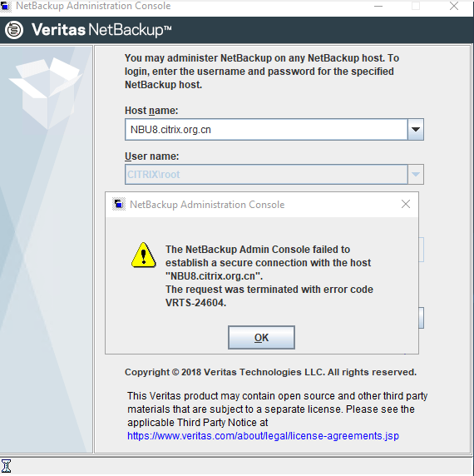Click the Veritas copyright 2018 notice text
The height and width of the screenshot is (476, 474).
click(270, 372)
